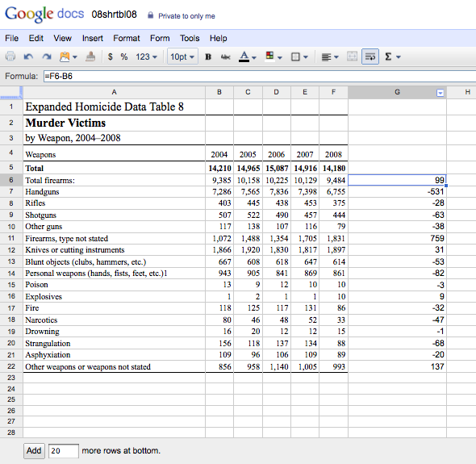Click the merge cells icon
This screenshot has width=476, height=464.
coord(352,56)
